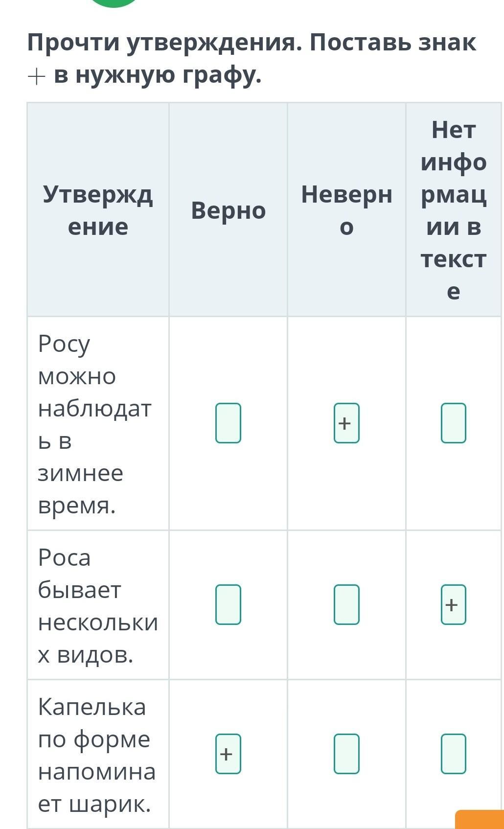The image size is (504, 829).
Task: Uncheck 'Неверно' plus for winter dew statement
Action: (346, 423)
